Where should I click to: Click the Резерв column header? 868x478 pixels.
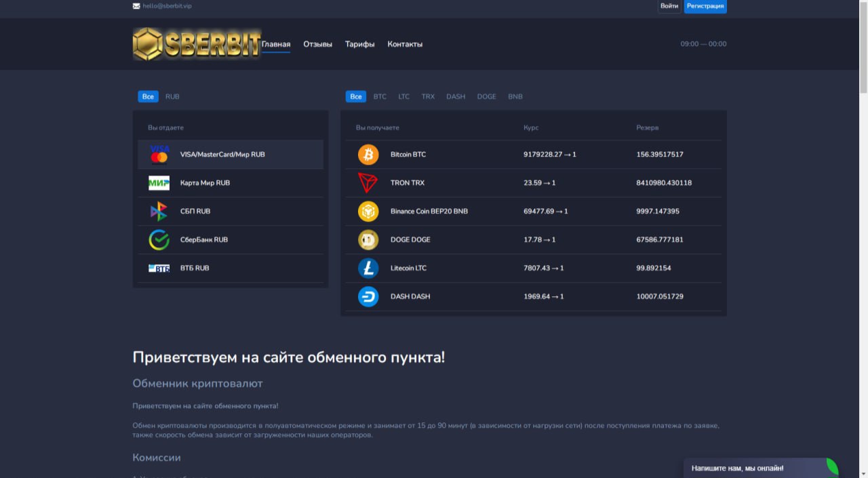[x=647, y=127]
